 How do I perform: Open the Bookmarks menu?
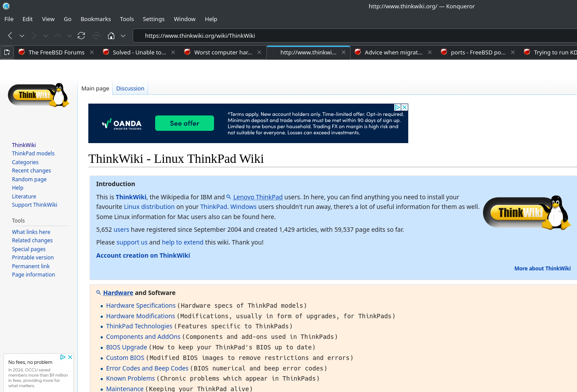pos(95,19)
